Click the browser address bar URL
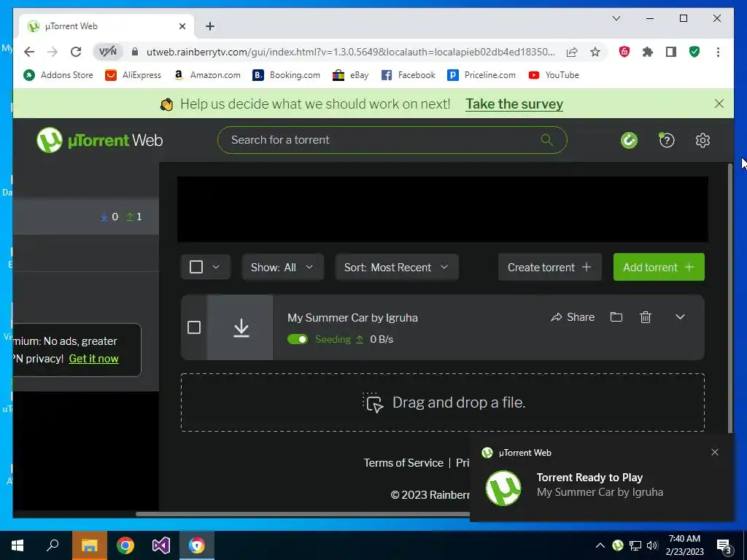747x560 pixels. (351, 52)
